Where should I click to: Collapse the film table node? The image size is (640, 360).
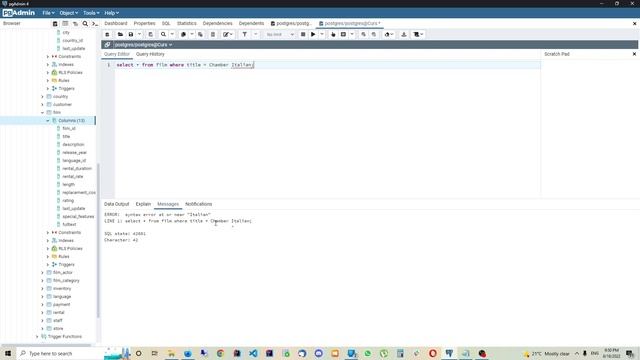(x=42, y=112)
